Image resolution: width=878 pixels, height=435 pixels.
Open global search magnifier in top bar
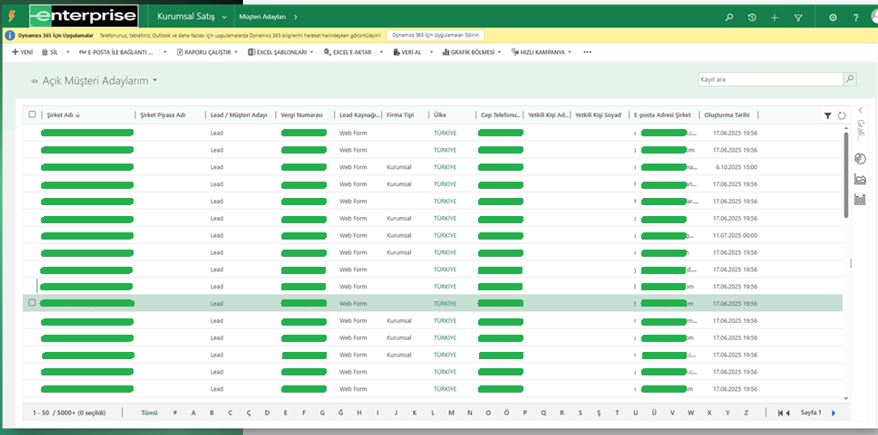728,17
